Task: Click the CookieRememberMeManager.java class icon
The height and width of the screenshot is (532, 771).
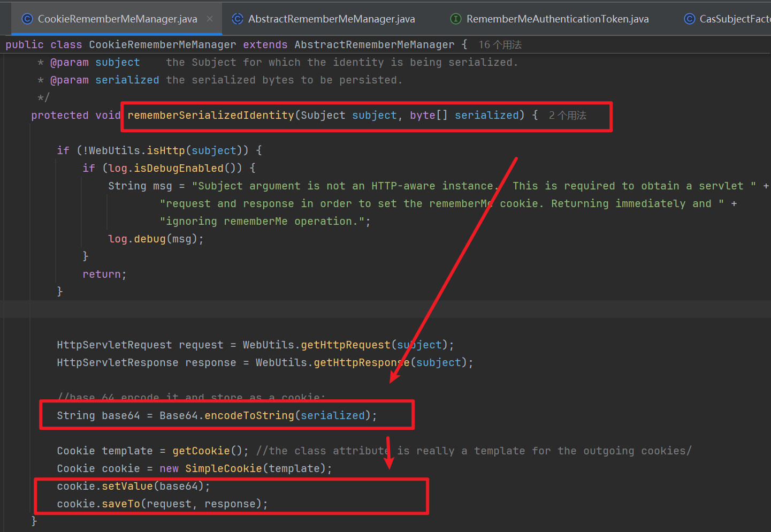Action: click(27, 19)
